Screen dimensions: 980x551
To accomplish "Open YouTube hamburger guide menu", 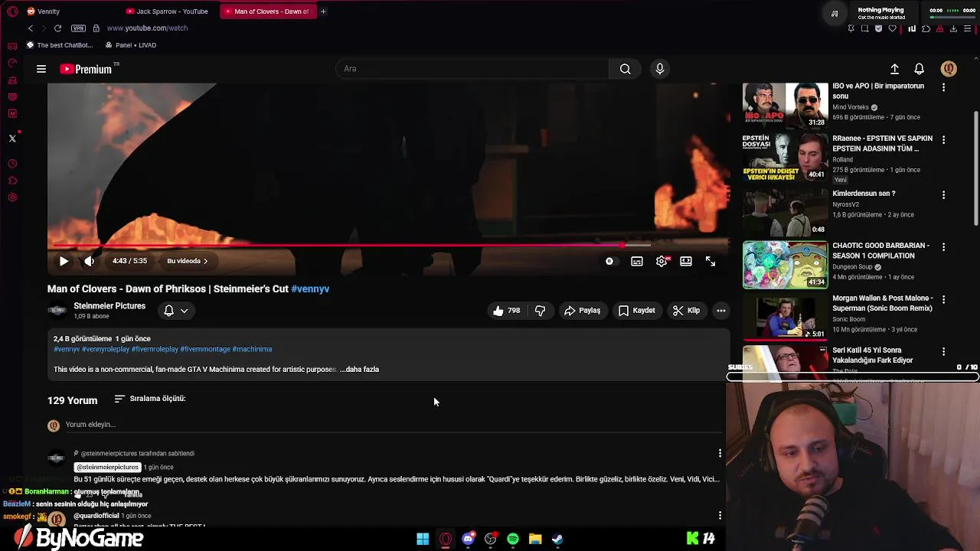I will 41,69.
